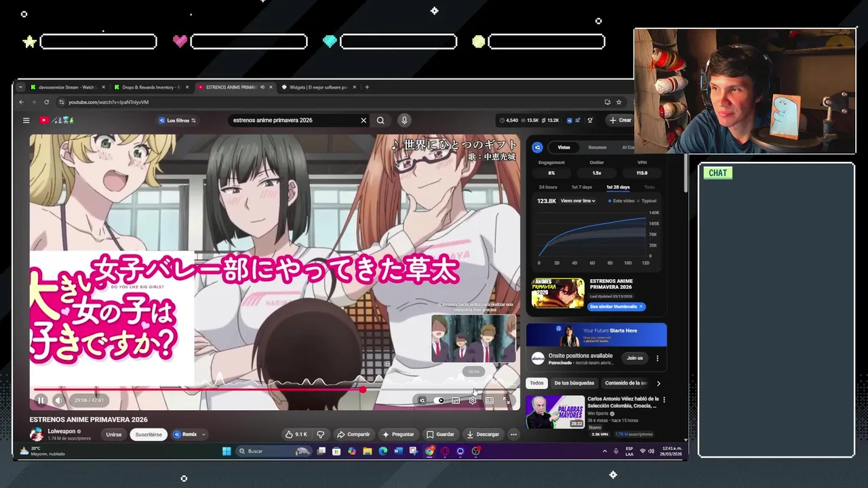Reload the page with the refresh icon
This screenshot has height=488, width=868.
(46, 102)
